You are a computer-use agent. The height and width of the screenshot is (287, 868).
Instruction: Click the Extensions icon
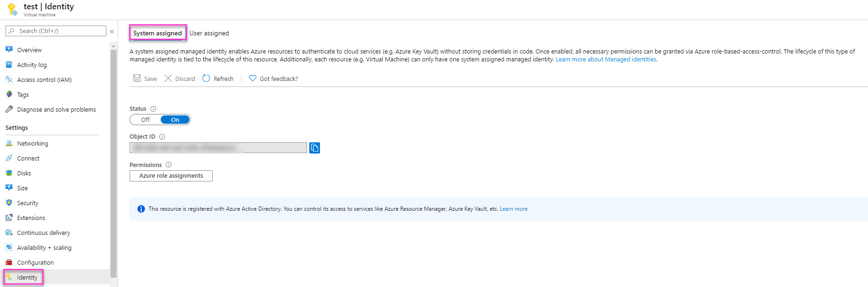pyautogui.click(x=9, y=218)
